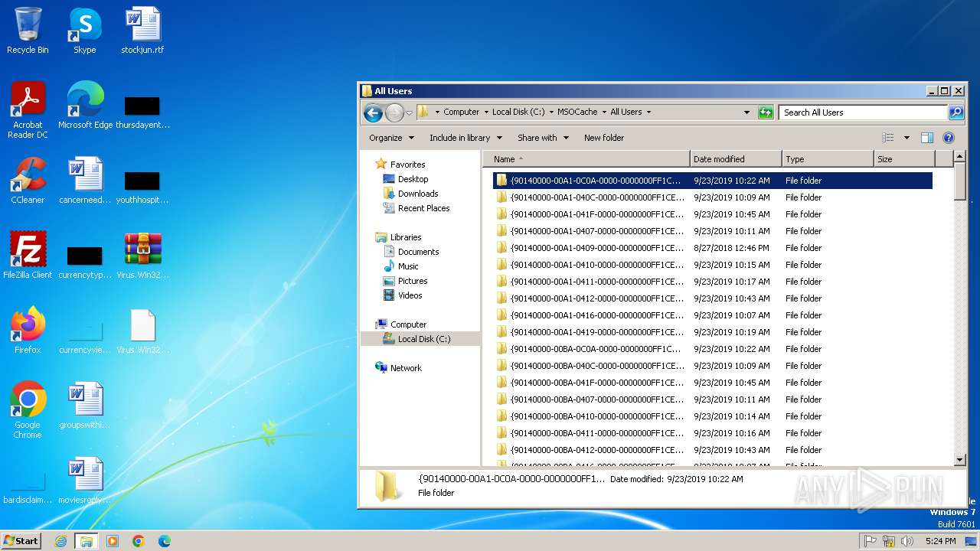980x551 pixels.
Task: Open the recent pages dropdown arrow
Action: click(410, 112)
